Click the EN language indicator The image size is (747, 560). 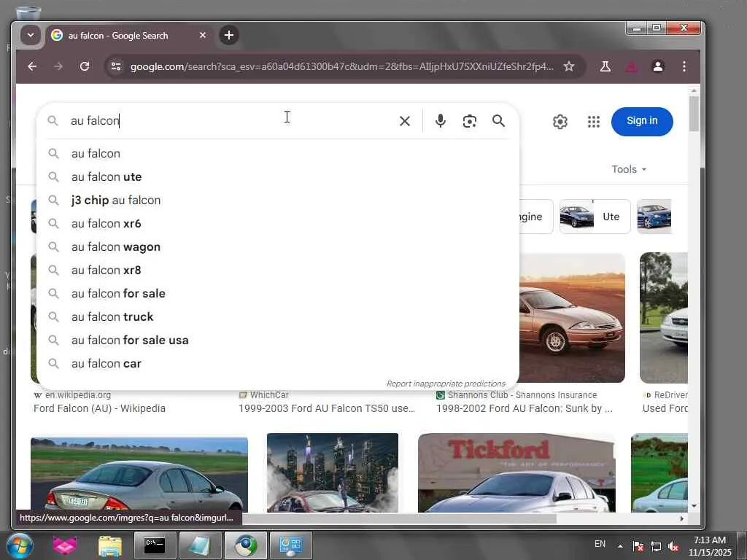(x=600, y=544)
